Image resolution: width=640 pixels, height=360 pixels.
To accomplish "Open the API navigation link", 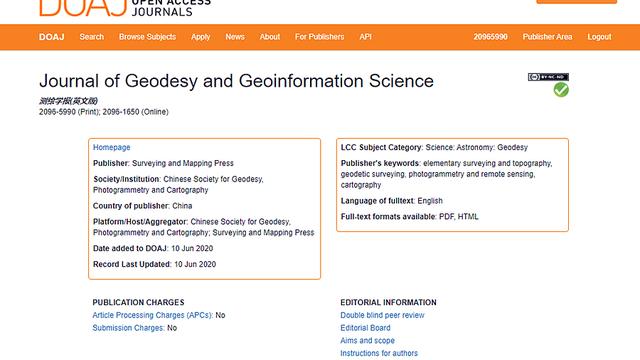I will pyautogui.click(x=365, y=37).
